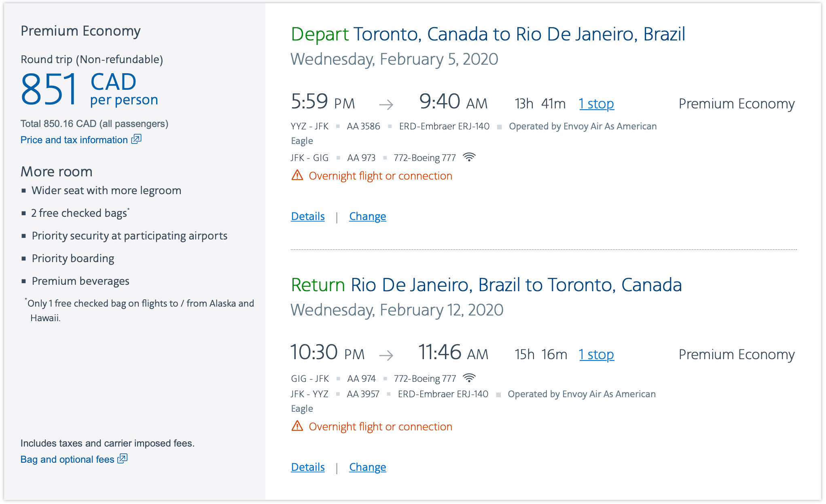Click the warning triangle on departing overnight flight notice

pyautogui.click(x=297, y=175)
